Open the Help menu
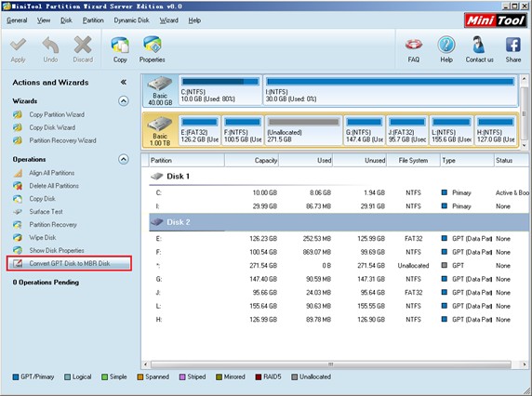This screenshot has height=396, width=532. coord(194,20)
